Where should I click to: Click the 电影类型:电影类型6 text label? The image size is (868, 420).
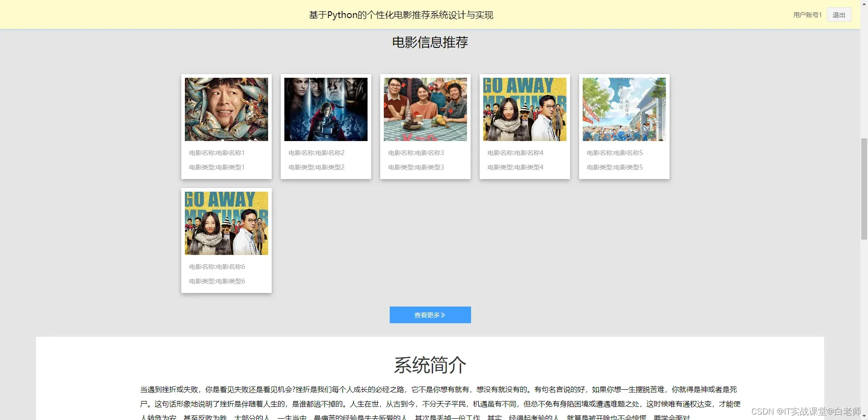click(x=217, y=281)
